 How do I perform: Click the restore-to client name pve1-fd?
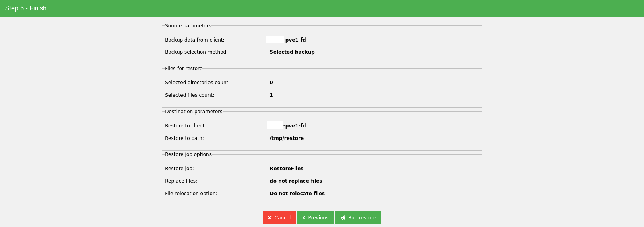click(x=295, y=126)
